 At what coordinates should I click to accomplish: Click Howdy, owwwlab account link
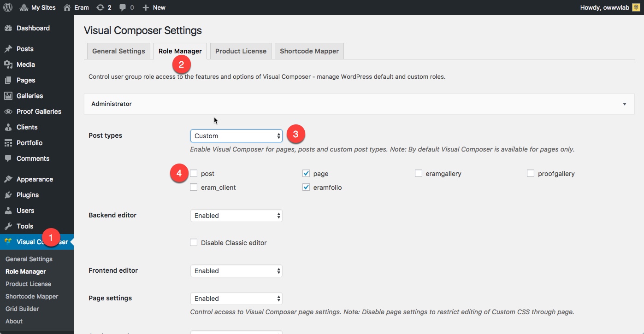tap(609, 7)
